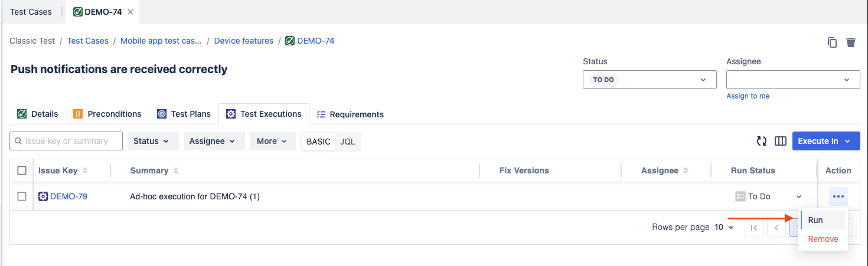Switch query mode to JQL
868x266 pixels.
[x=348, y=142]
